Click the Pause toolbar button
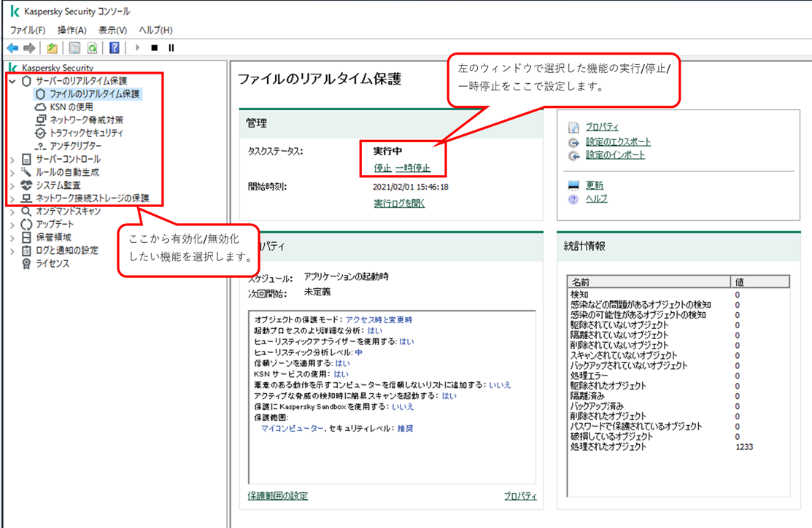 pos(171,48)
